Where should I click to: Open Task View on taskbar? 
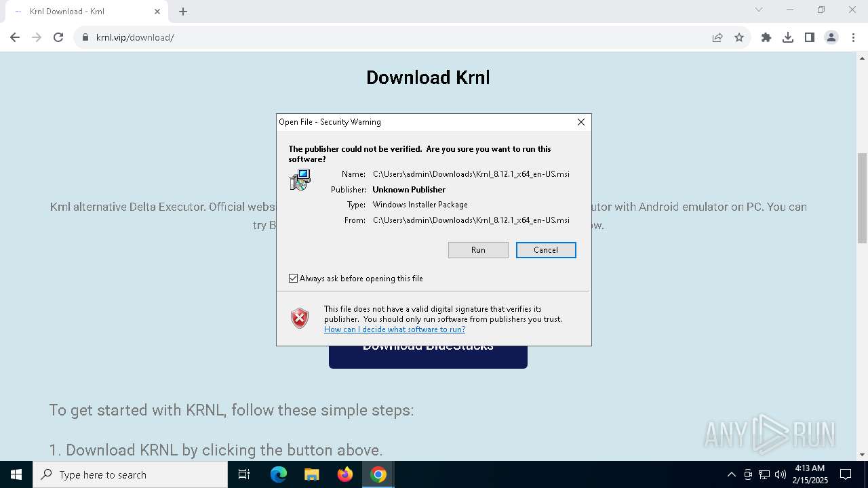pos(244,474)
